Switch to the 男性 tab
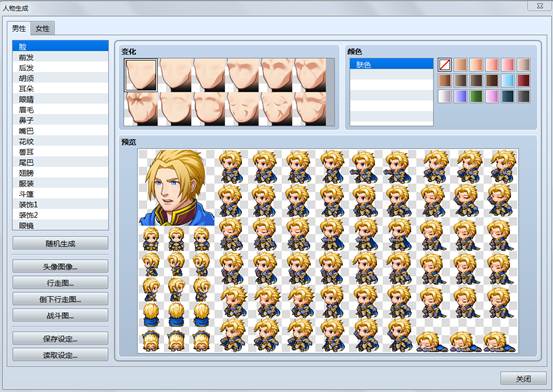 [19, 28]
